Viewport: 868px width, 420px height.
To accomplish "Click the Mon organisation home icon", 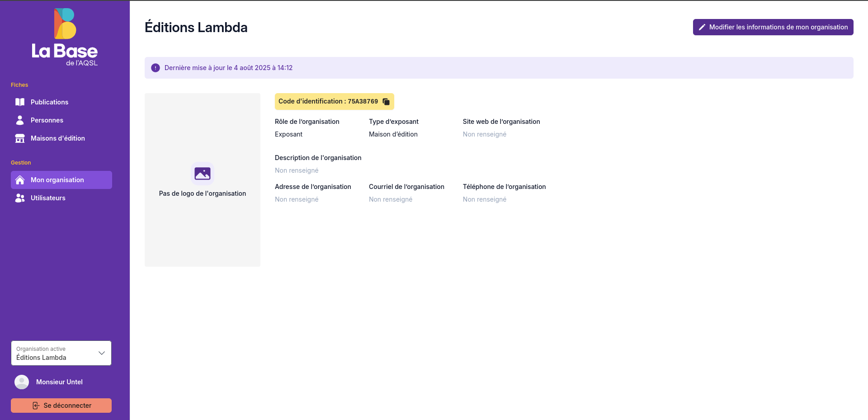I will point(20,180).
